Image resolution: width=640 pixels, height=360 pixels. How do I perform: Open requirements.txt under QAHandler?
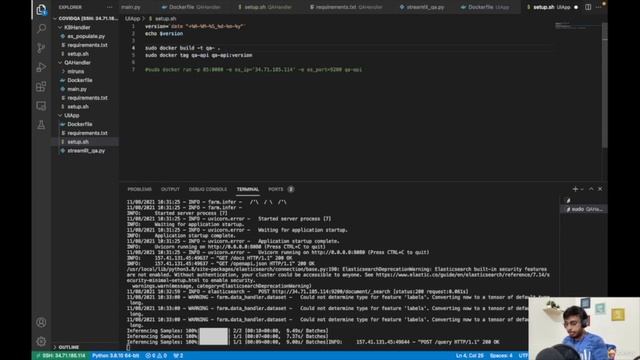click(87, 98)
